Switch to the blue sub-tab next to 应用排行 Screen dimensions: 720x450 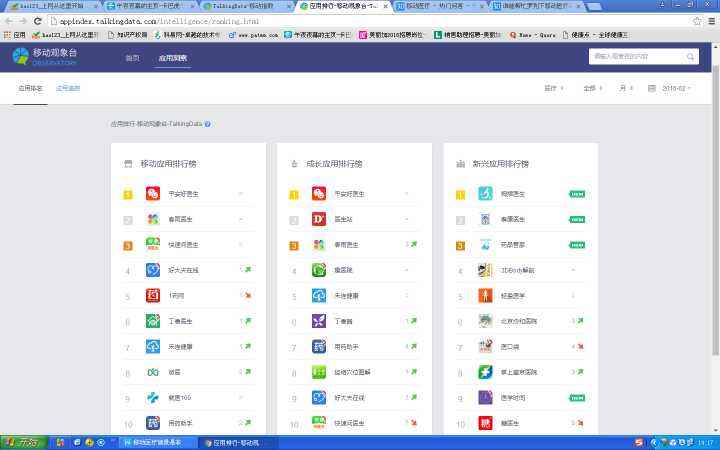tap(68, 88)
